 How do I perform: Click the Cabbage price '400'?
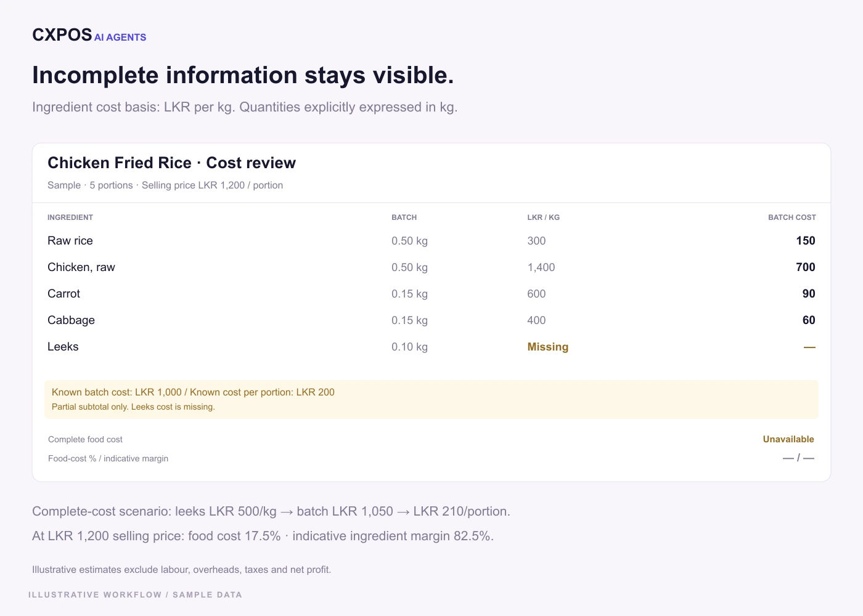coord(536,320)
